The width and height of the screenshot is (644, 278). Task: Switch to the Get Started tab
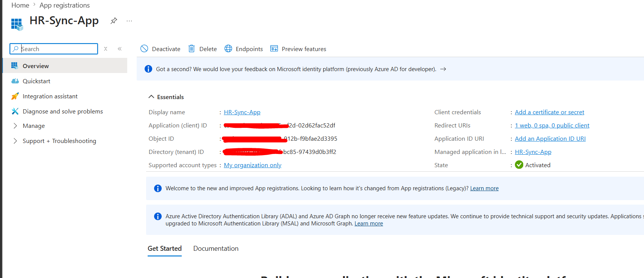[x=165, y=248]
